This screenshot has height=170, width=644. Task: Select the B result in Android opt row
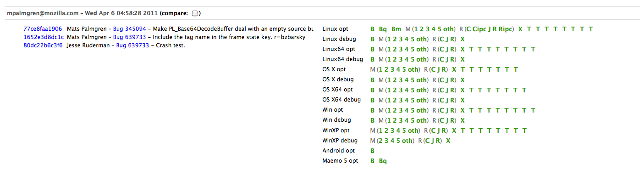click(373, 151)
